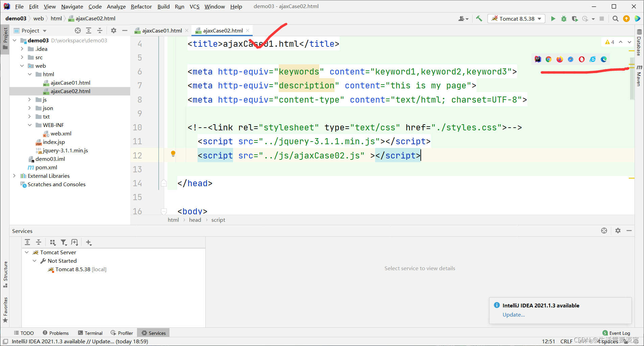Run with coverage via shield icon

pos(575,19)
